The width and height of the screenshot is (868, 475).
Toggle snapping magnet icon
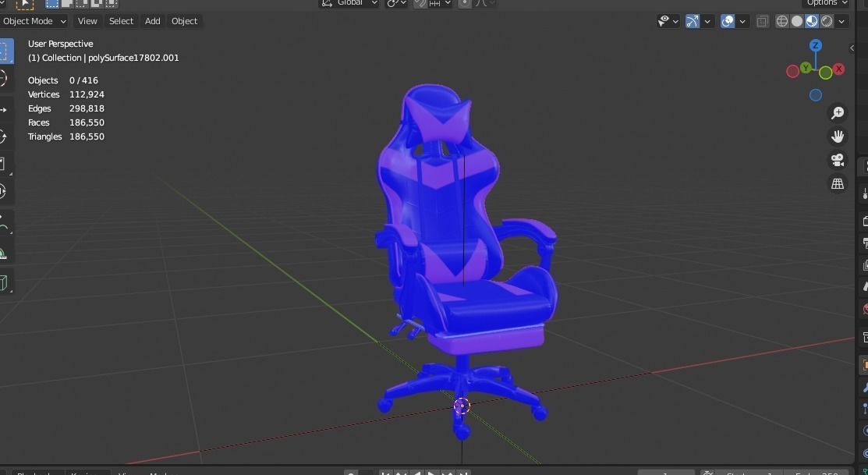click(420, 3)
